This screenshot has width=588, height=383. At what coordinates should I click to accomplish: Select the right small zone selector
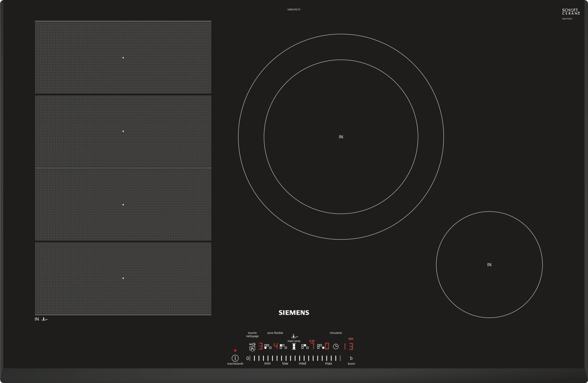(321, 347)
